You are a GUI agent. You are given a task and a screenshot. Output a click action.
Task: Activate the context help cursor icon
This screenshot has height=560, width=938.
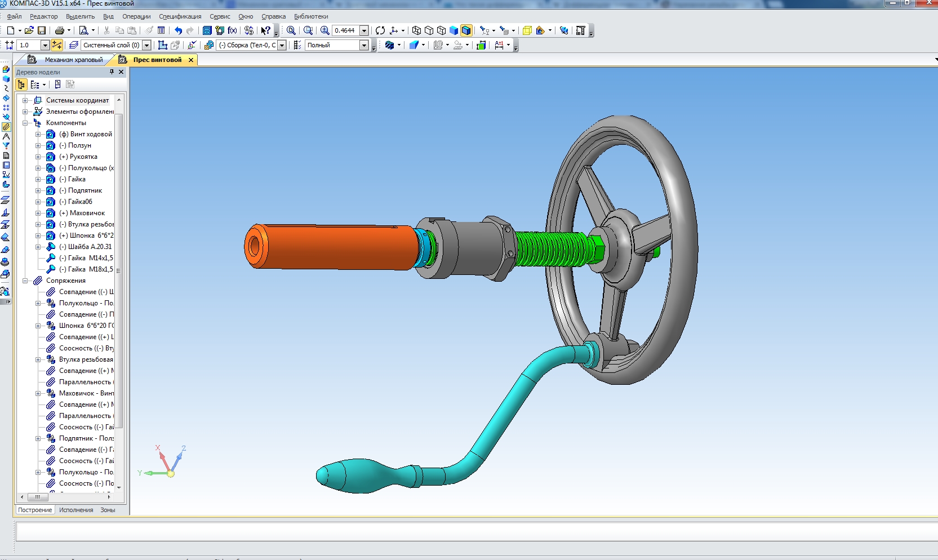click(266, 30)
